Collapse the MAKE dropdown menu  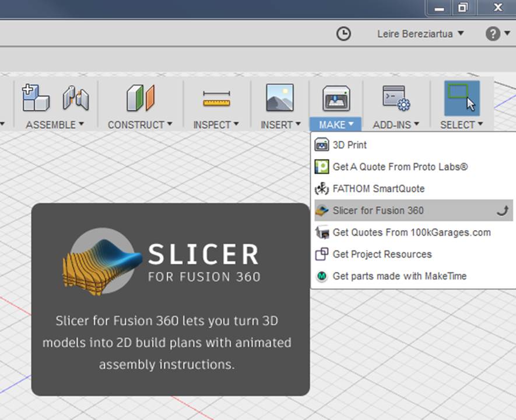click(x=335, y=125)
